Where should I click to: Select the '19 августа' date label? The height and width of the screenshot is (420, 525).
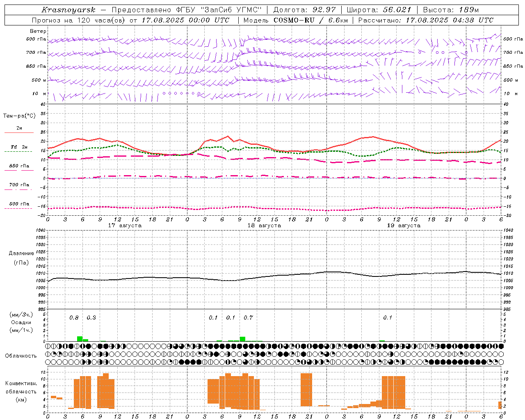tap(404, 226)
